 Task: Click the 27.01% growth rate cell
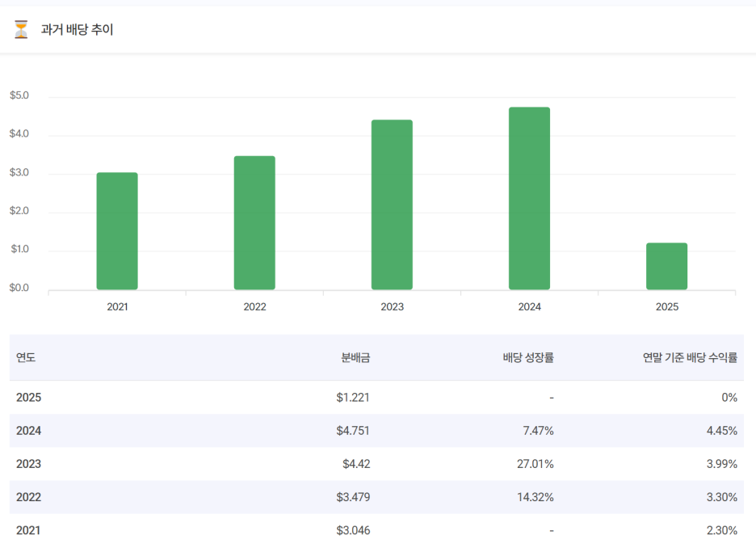tap(535, 464)
